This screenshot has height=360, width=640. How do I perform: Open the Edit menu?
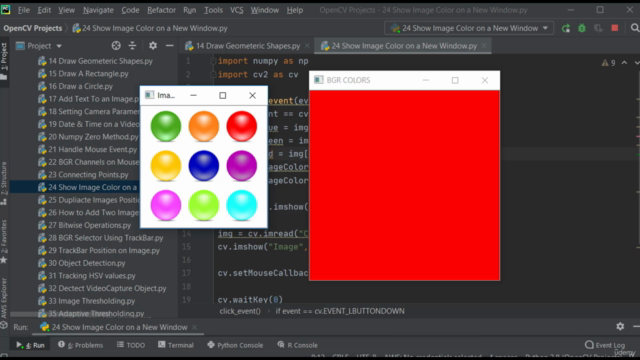(44, 10)
